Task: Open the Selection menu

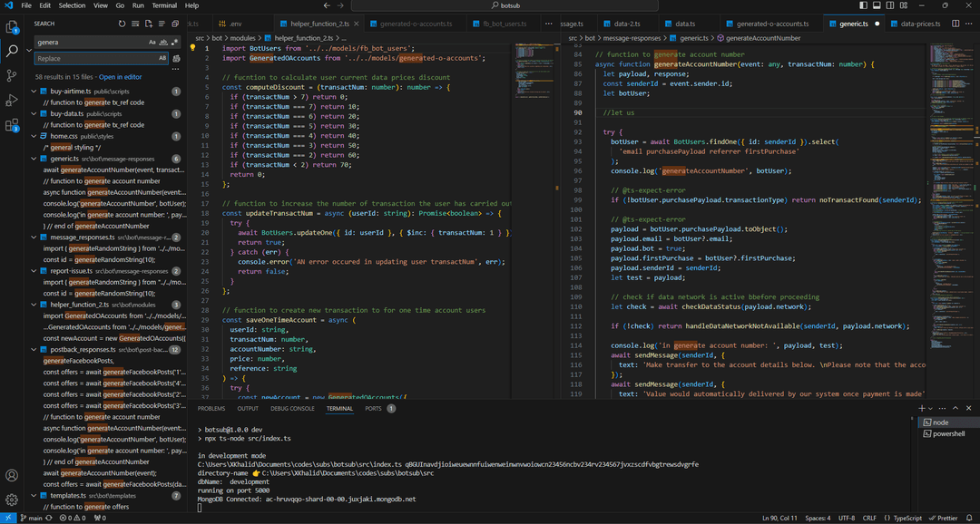Action: tap(72, 5)
